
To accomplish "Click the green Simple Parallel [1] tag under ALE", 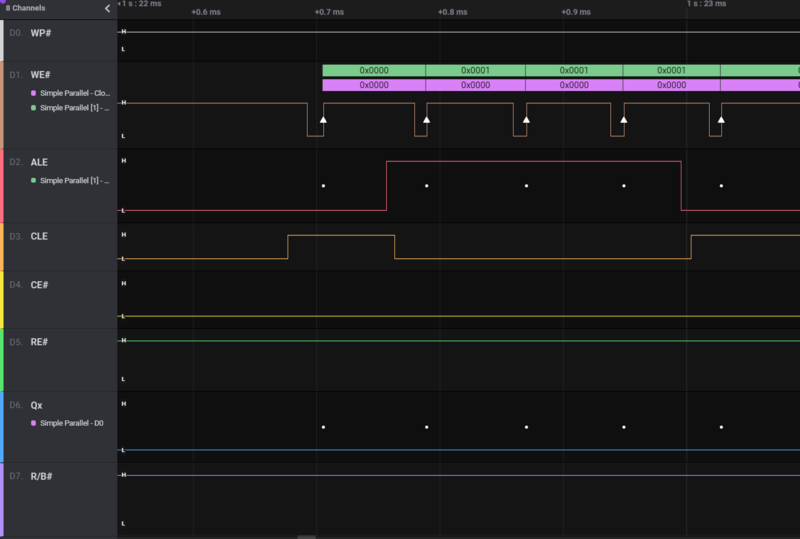I will tap(70, 181).
